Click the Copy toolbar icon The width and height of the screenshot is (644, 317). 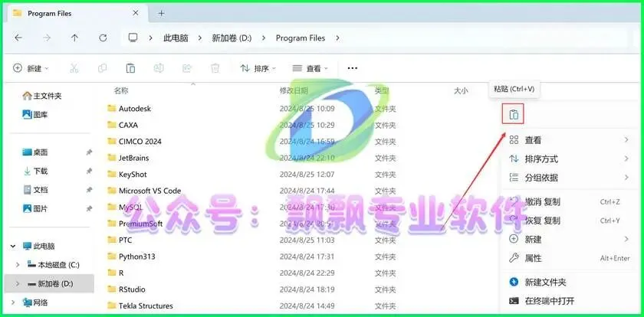pos(102,68)
